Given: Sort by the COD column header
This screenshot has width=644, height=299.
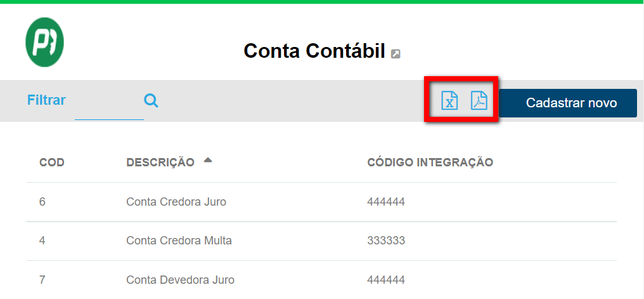Looking at the screenshot, I should (x=52, y=163).
